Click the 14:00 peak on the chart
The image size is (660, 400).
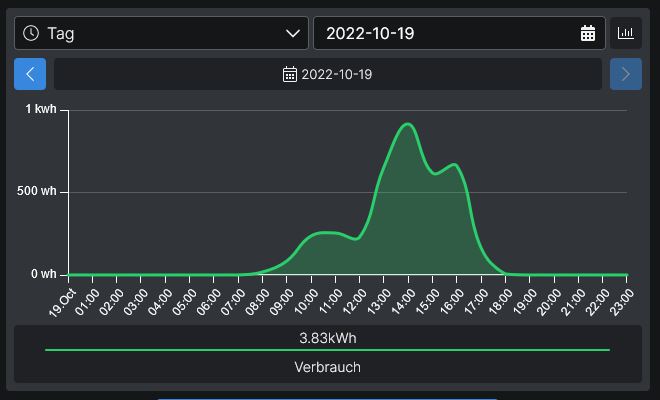[407, 124]
